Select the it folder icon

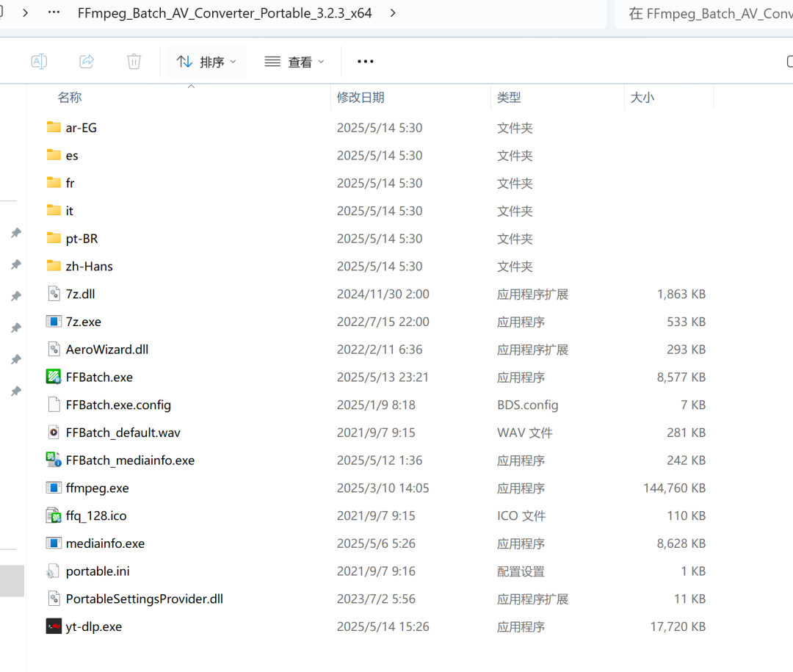pos(54,210)
